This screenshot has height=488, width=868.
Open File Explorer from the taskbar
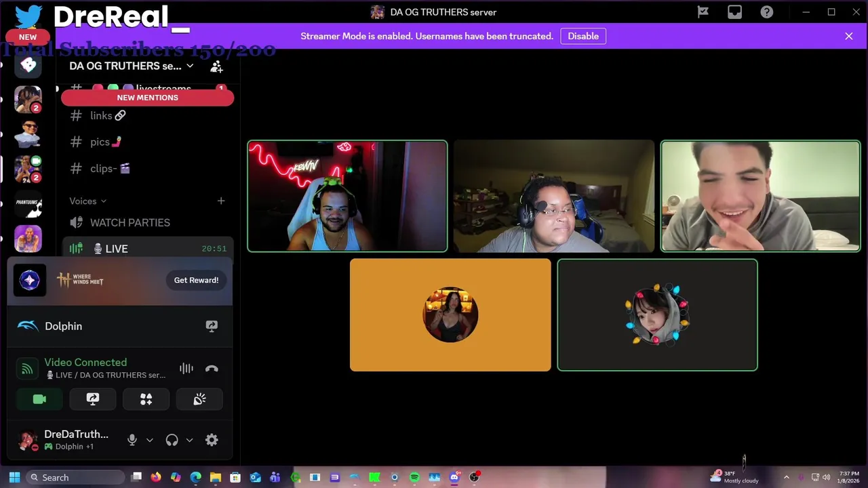point(215,477)
